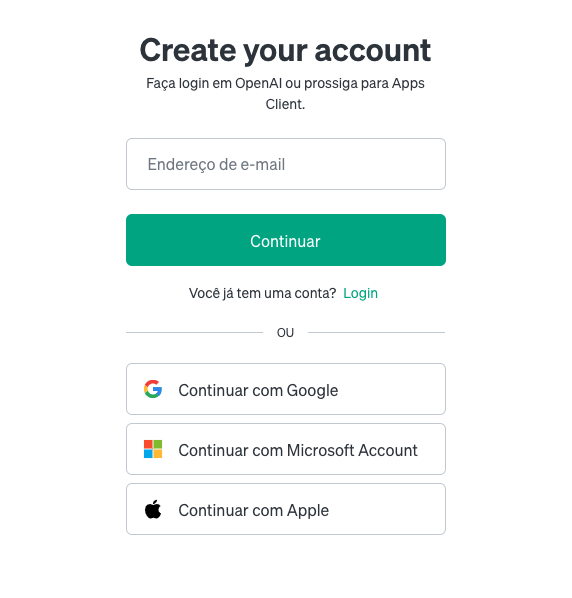The height and width of the screenshot is (598, 572).
Task: Sign up using Continuar com Apple
Action: pos(286,509)
